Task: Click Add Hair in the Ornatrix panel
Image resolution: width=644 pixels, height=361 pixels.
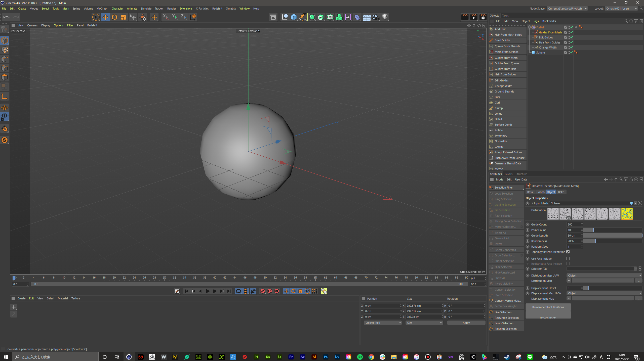Action: click(500, 29)
